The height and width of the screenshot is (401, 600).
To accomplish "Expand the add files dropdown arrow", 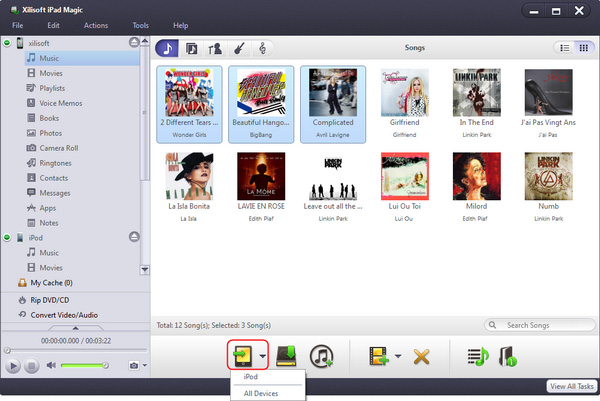I will click(x=398, y=355).
